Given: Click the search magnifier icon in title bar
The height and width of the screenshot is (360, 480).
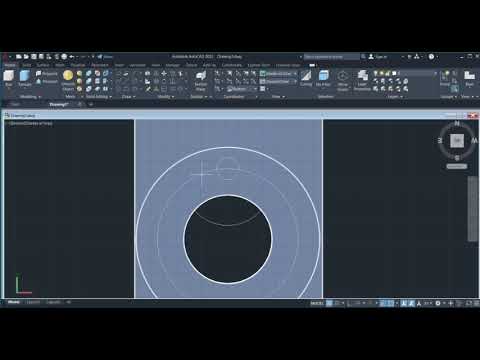Looking at the screenshot, I should pos(363,57).
